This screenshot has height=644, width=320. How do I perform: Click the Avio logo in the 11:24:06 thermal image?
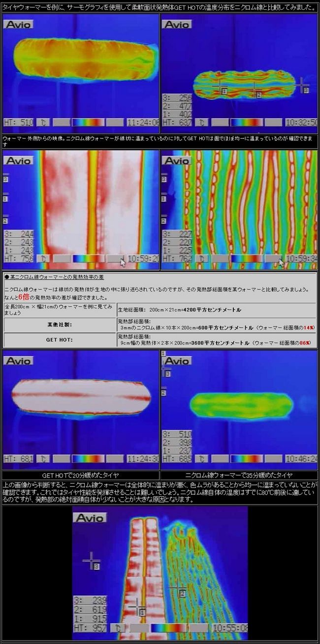pyautogui.click(x=18, y=24)
